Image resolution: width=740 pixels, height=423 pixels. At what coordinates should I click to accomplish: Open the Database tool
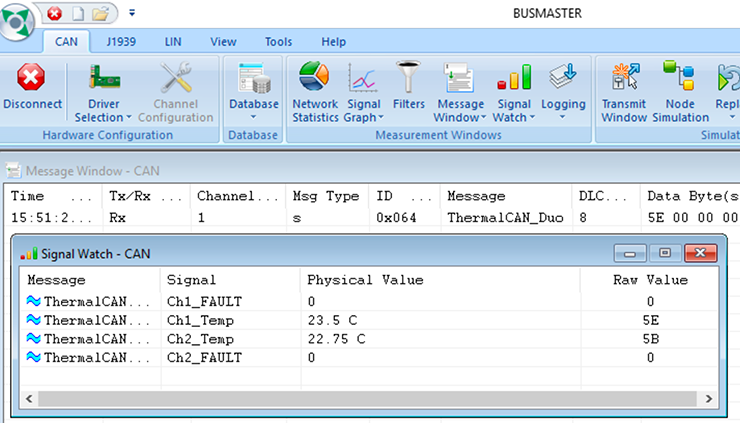tap(253, 85)
